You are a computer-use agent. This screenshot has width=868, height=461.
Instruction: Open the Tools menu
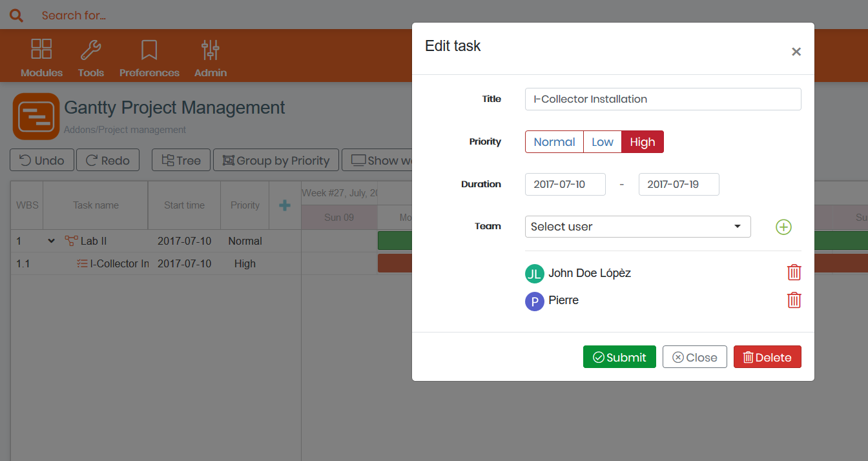click(x=91, y=58)
